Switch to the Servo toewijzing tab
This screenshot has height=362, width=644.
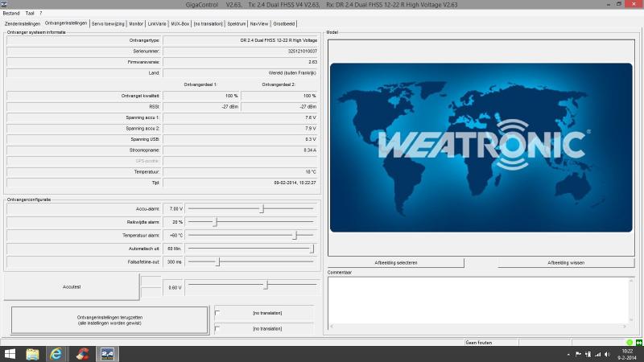[108, 24]
